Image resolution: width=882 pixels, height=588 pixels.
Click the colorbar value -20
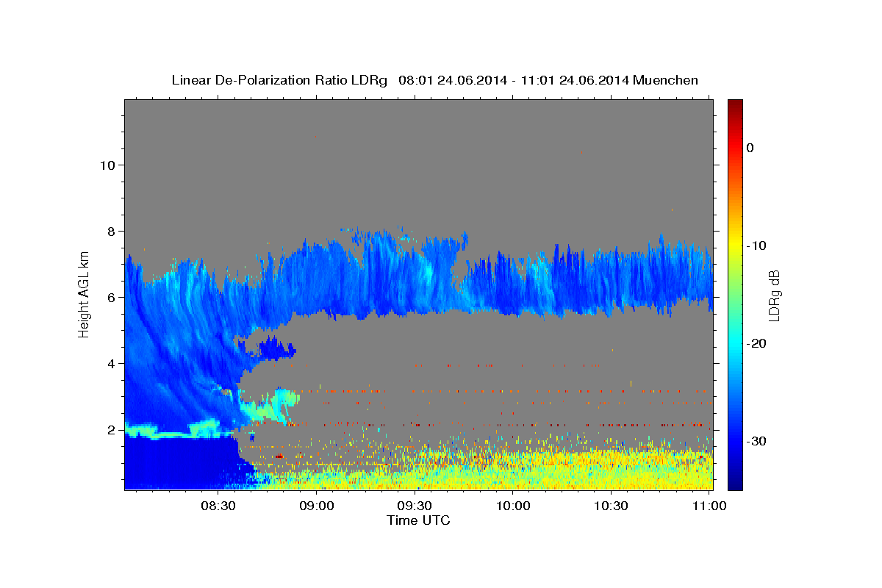[x=757, y=343]
